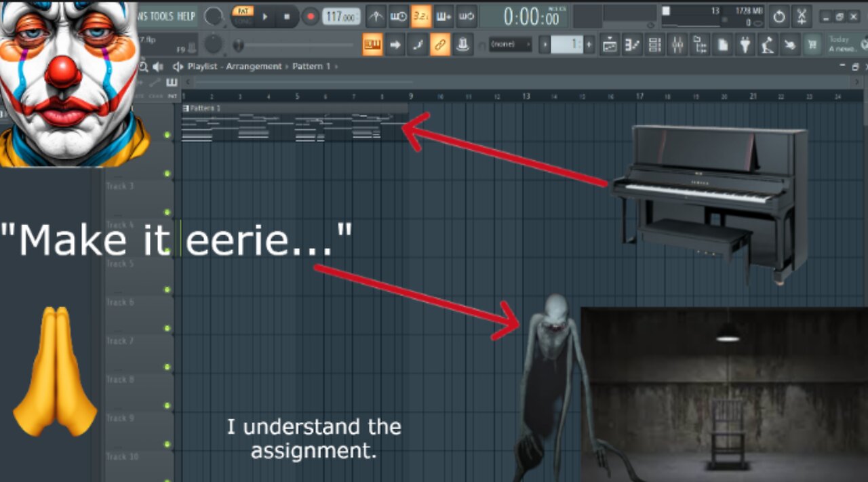Click the PAT button in playlist toolbar
Image resolution: width=868 pixels, height=482 pixels.
pos(172,96)
